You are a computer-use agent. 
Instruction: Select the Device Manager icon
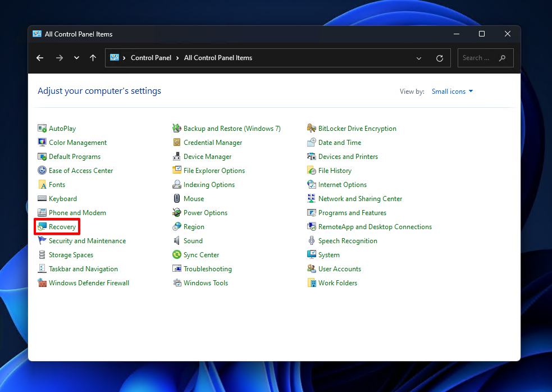[x=177, y=157]
